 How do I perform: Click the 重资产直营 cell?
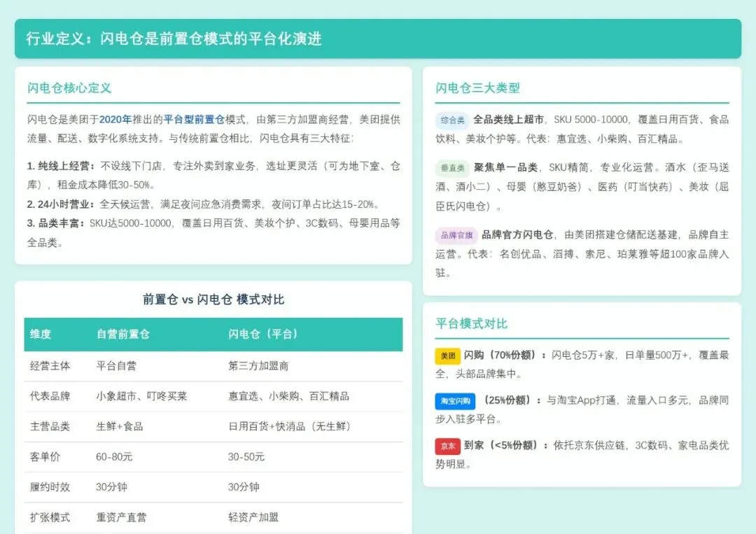[x=122, y=518]
